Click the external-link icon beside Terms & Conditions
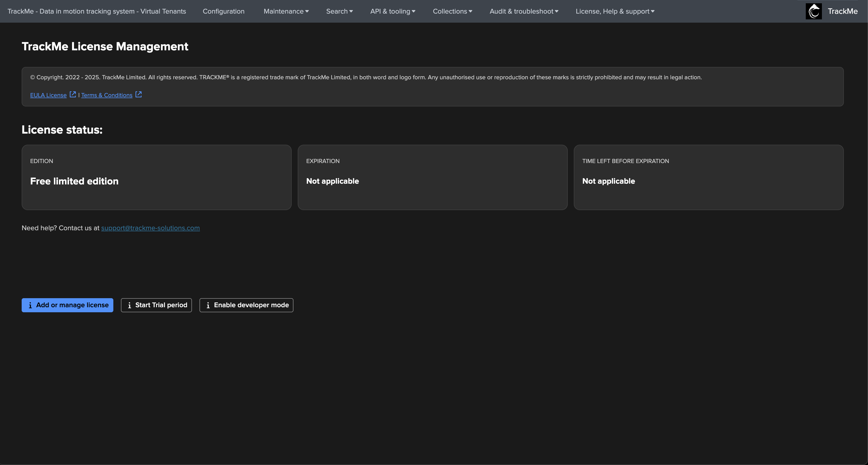 click(139, 94)
